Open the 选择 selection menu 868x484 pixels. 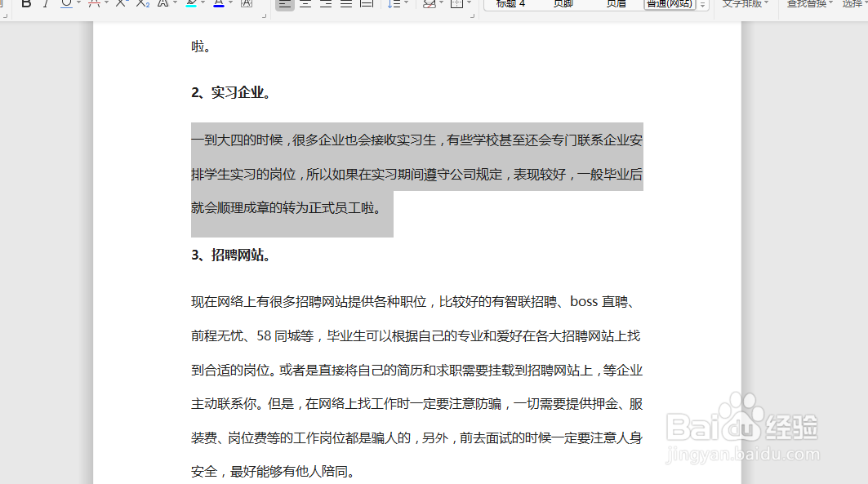coord(855,4)
